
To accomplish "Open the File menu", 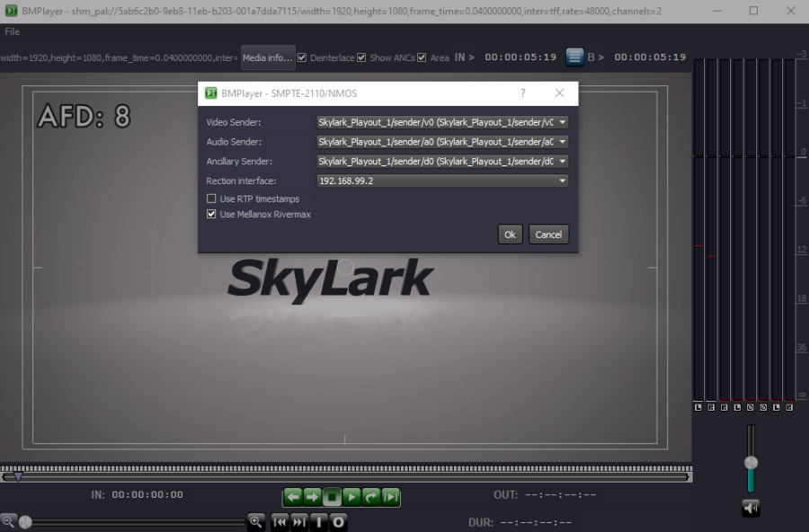I will click(x=12, y=32).
